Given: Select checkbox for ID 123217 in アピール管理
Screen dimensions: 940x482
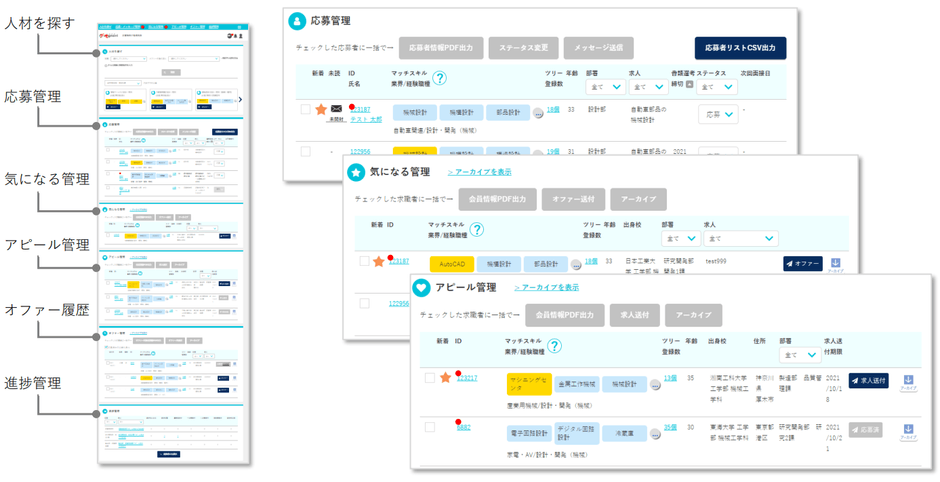Looking at the screenshot, I should 429,378.
